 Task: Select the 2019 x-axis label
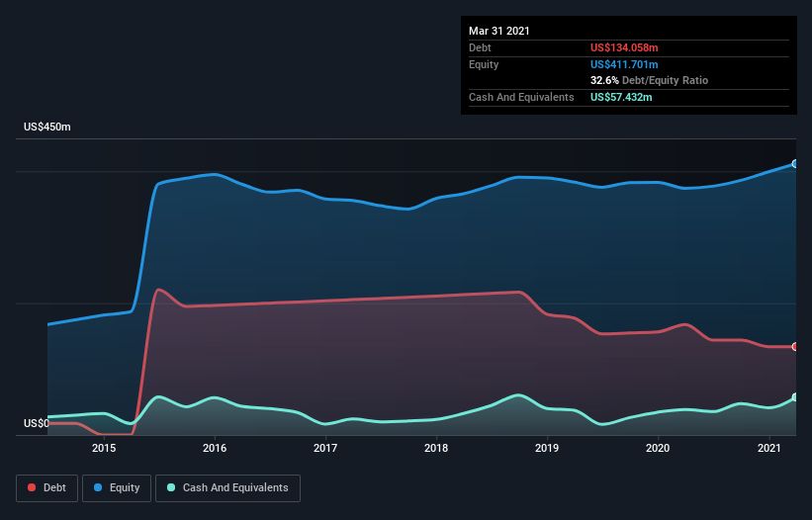click(547, 448)
